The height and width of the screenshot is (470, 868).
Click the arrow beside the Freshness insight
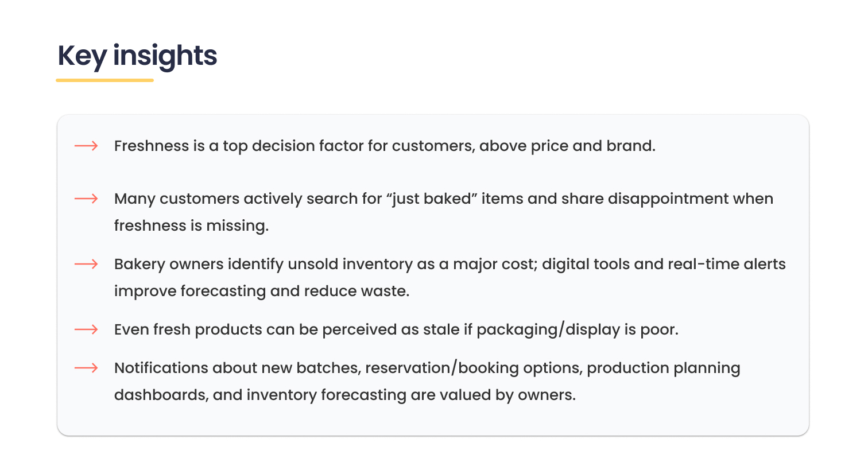point(86,146)
